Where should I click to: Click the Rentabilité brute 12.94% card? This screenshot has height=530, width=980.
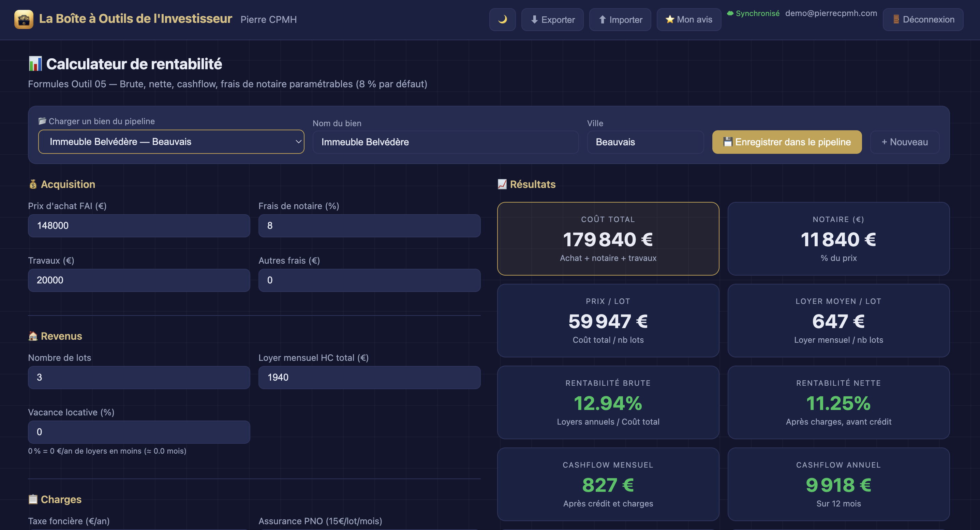[608, 402]
